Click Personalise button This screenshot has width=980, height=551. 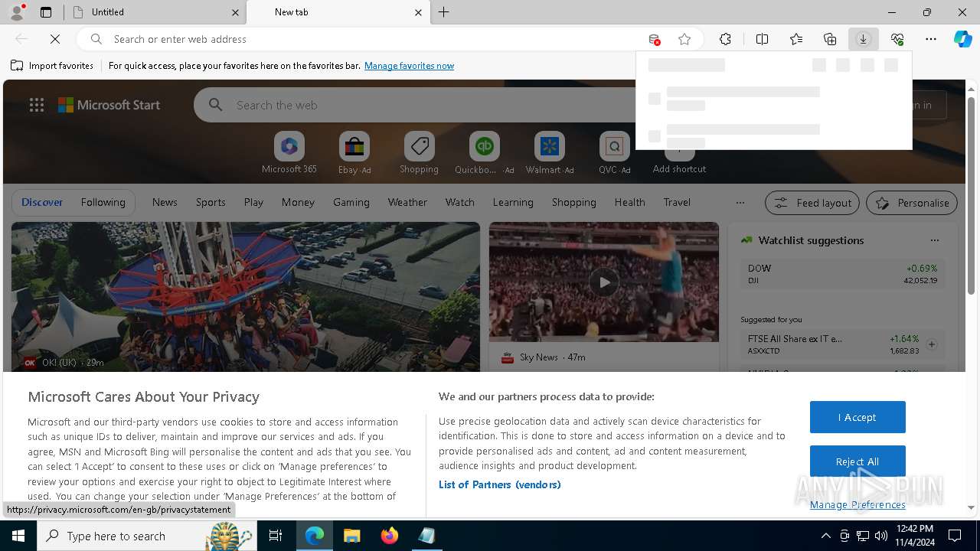pyautogui.click(x=912, y=203)
